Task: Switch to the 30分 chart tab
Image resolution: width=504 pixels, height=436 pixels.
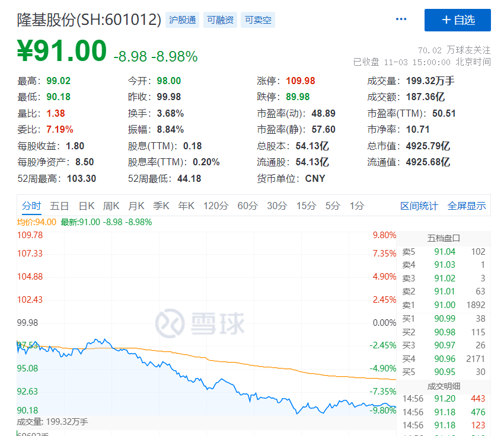Action: click(277, 206)
